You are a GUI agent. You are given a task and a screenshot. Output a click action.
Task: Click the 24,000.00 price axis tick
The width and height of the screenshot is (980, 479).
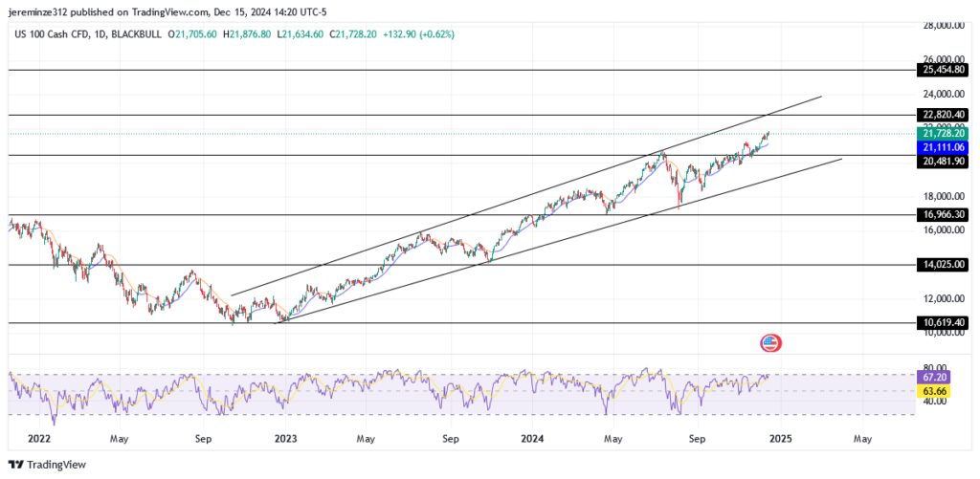point(945,95)
